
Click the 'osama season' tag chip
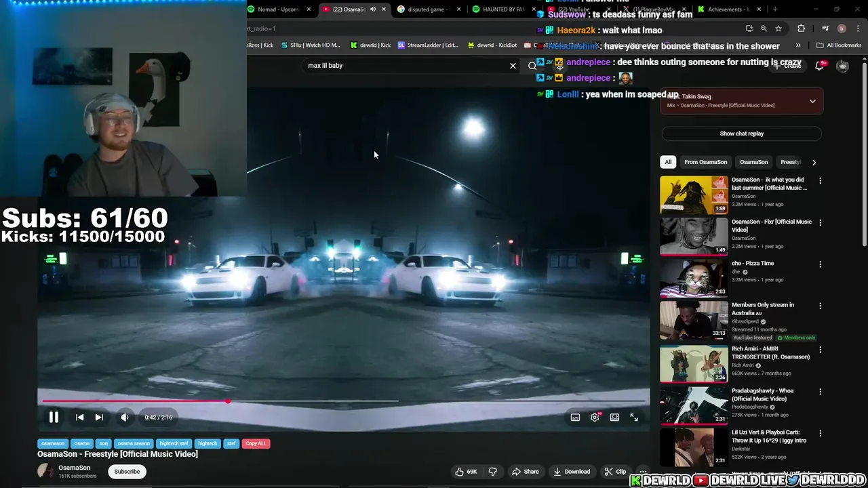(134, 443)
